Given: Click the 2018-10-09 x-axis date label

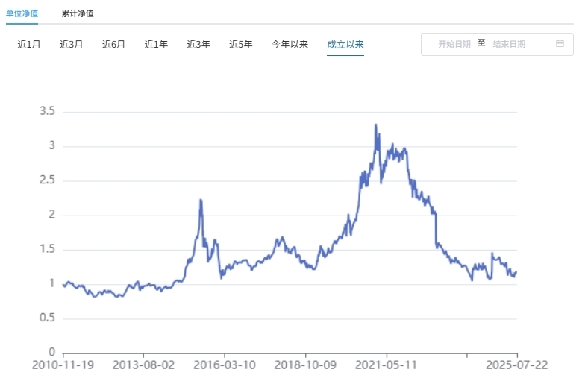Looking at the screenshot, I should [x=305, y=367].
